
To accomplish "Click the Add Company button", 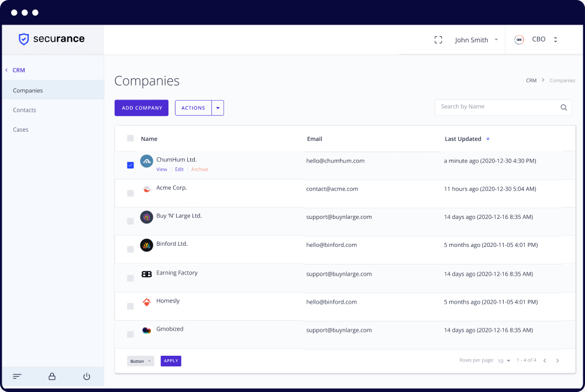I will point(142,108).
